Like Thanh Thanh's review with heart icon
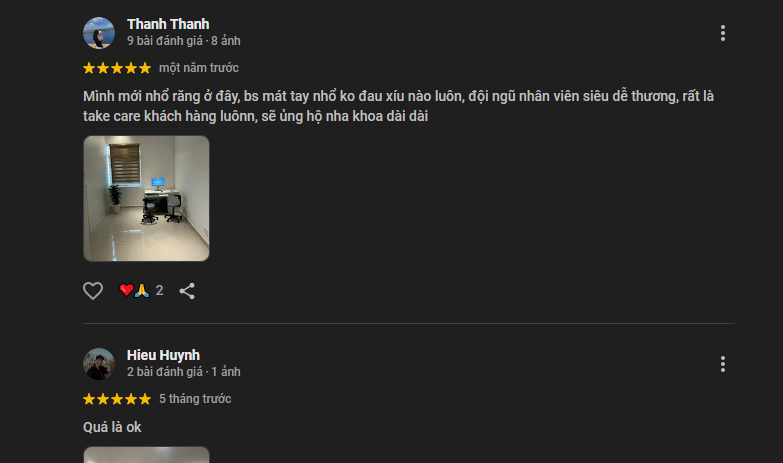The width and height of the screenshot is (783, 463). click(x=93, y=291)
